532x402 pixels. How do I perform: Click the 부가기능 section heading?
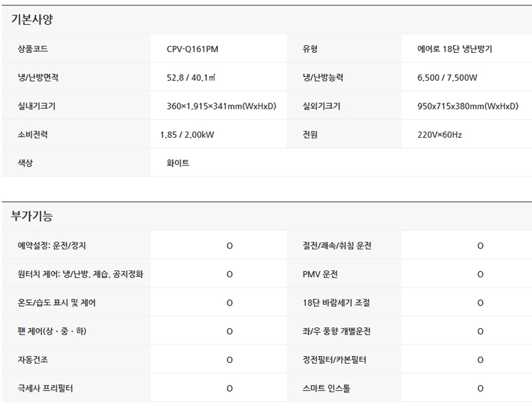pos(32,216)
